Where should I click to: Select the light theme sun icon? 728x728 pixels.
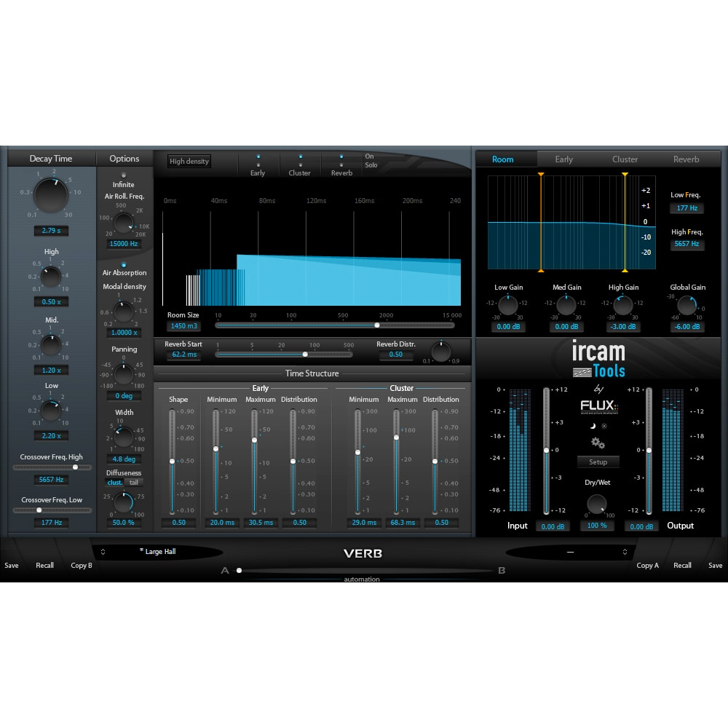[604, 426]
